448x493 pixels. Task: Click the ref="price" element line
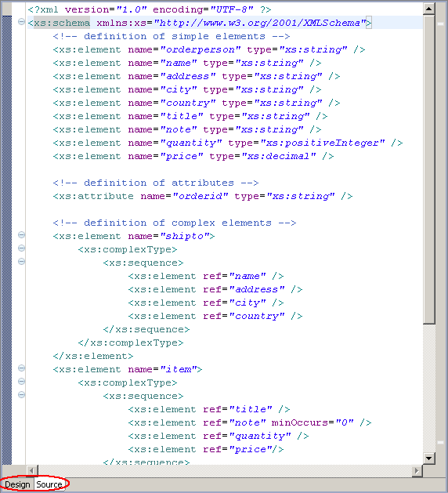206,449
